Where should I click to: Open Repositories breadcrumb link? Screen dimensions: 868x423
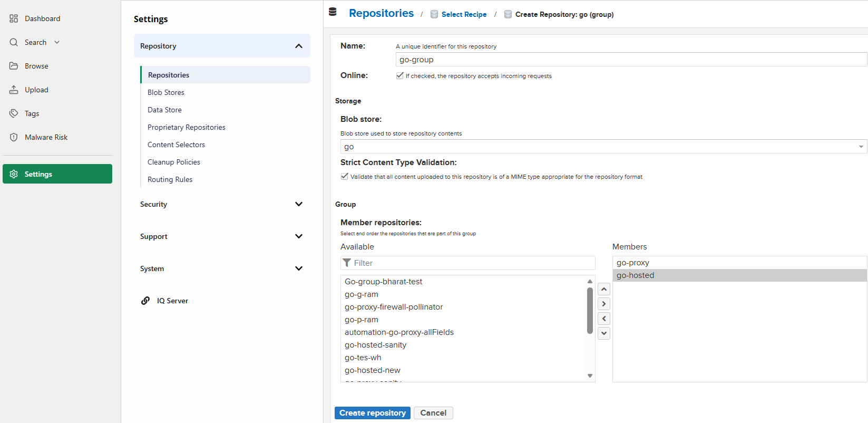381,13
